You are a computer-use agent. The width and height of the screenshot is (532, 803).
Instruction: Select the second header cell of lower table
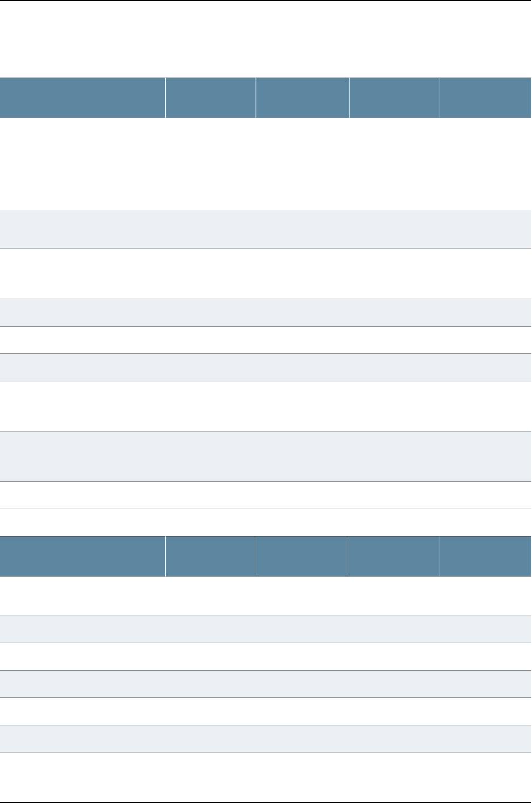pyautogui.click(x=210, y=556)
